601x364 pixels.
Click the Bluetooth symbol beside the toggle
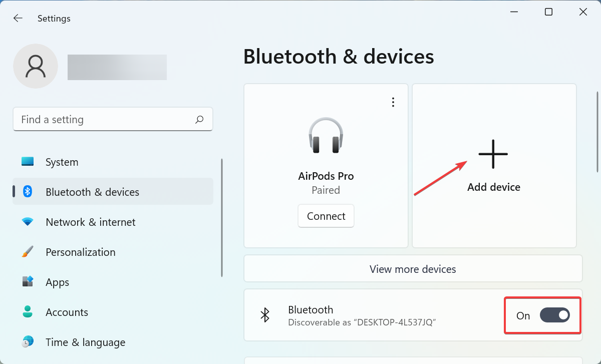[265, 315]
